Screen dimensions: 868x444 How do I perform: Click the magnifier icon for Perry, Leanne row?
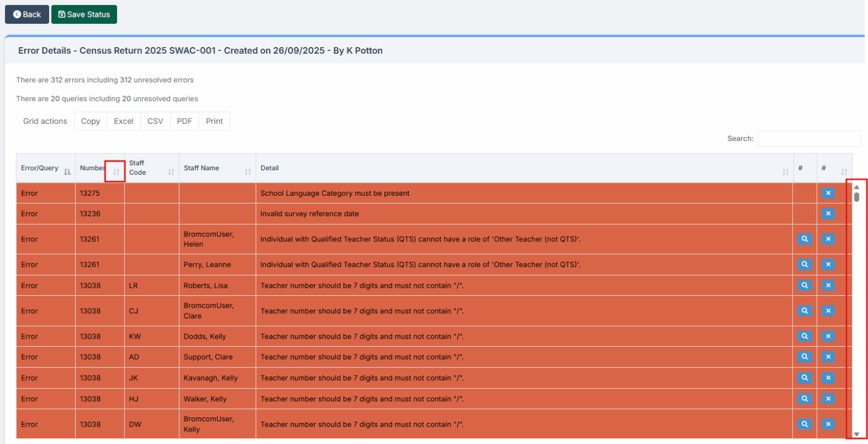coord(804,265)
